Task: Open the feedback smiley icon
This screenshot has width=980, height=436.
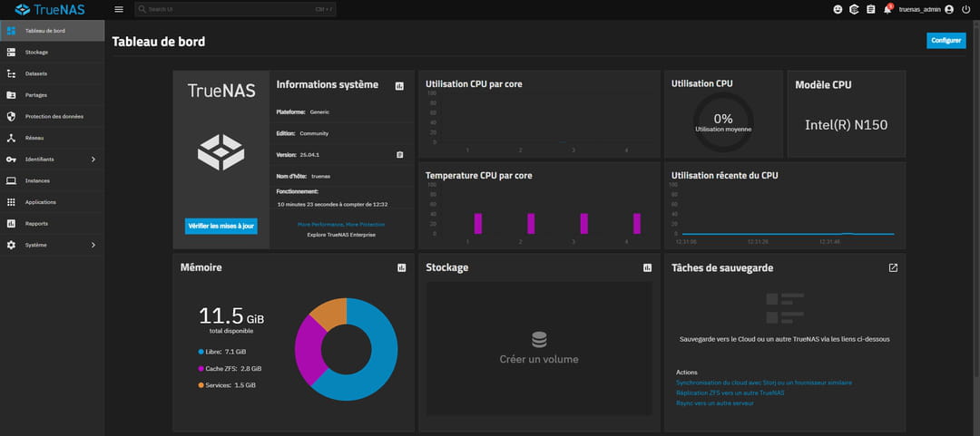Action: 838,9
